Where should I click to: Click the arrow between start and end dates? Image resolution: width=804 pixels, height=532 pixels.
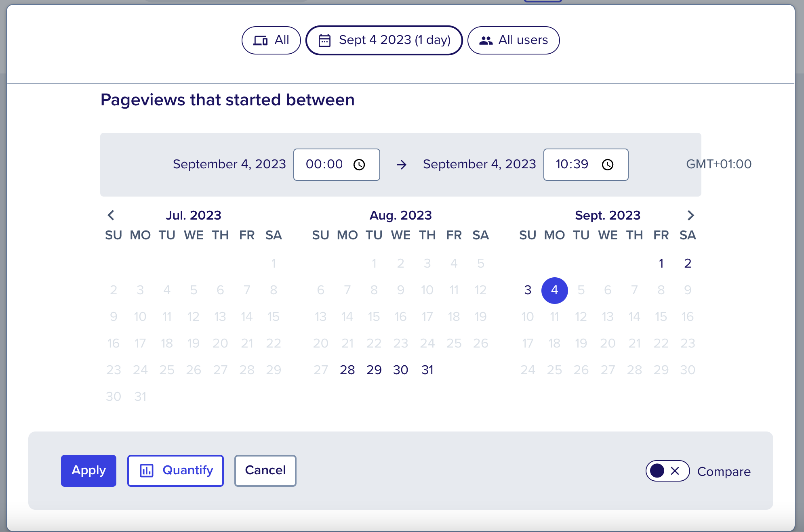click(401, 165)
